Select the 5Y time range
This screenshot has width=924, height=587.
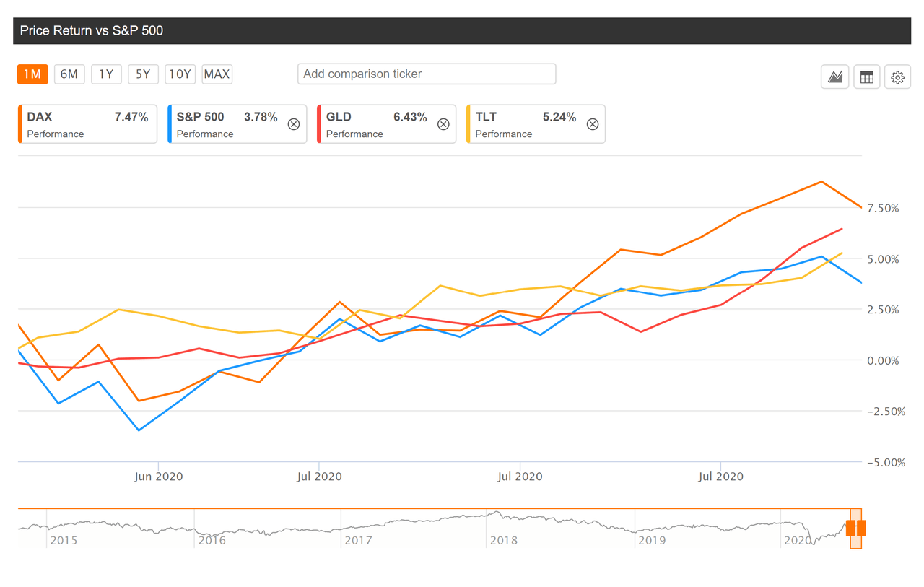pyautogui.click(x=143, y=74)
